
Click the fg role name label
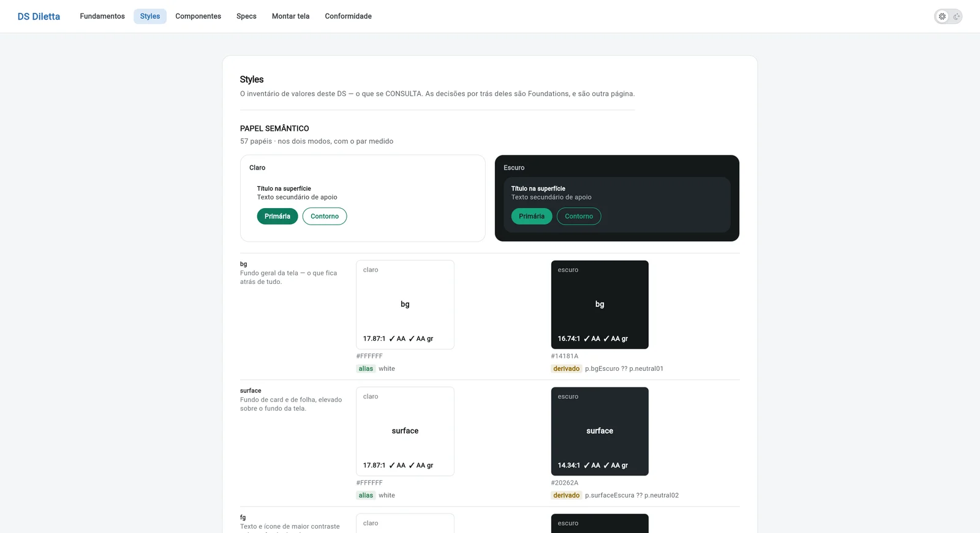point(243,518)
